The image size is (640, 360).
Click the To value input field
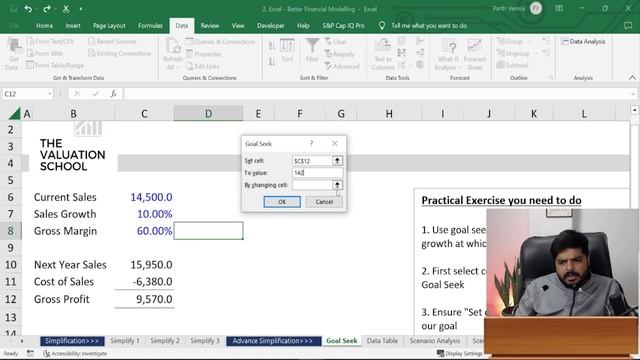(x=318, y=173)
